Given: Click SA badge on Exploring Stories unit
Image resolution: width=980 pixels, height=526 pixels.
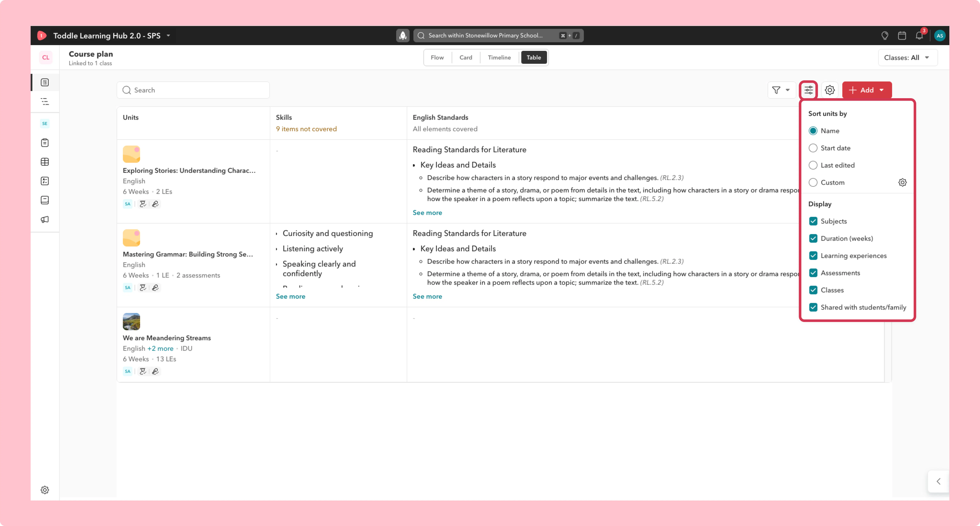Looking at the screenshot, I should click(x=127, y=204).
